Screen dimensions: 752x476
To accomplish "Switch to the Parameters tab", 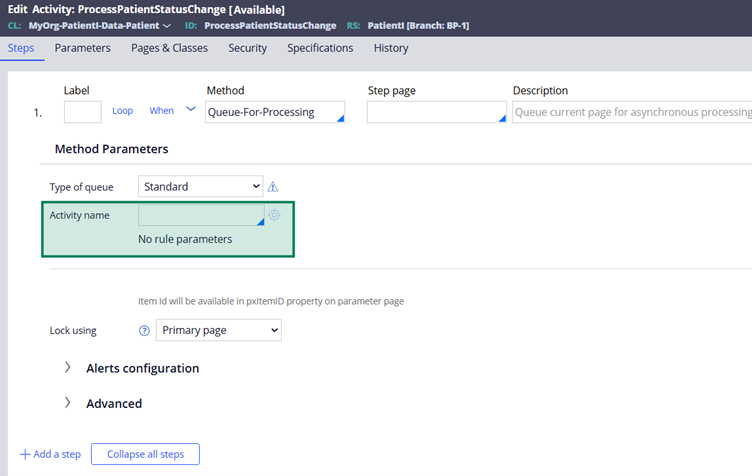I will [83, 48].
